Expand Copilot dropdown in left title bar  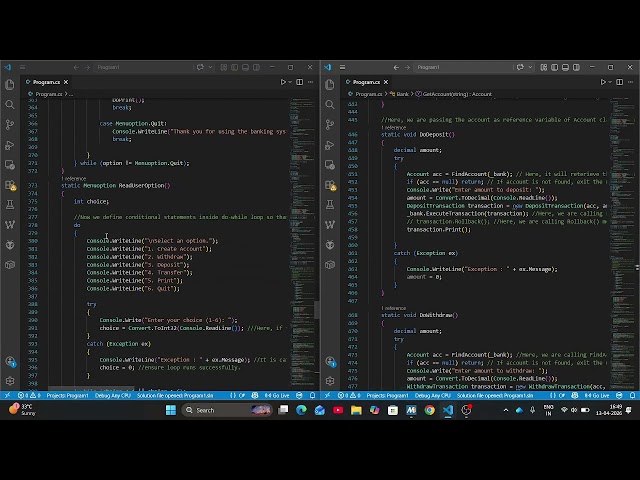point(210,67)
